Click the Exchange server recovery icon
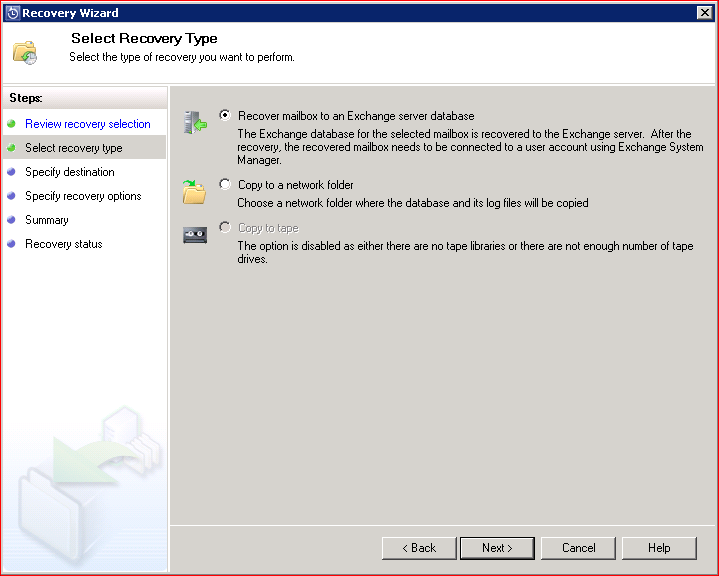Image resolution: width=719 pixels, height=576 pixels. pyautogui.click(x=194, y=123)
